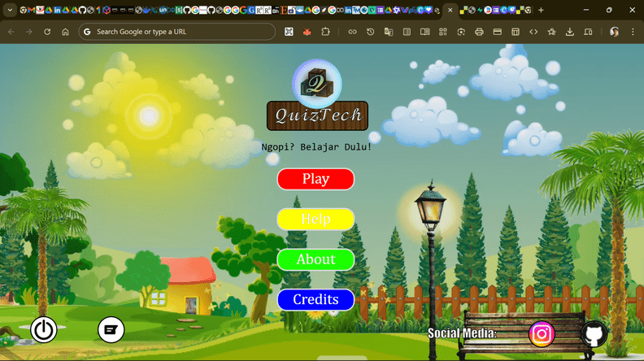Open the chat message icon
The height and width of the screenshot is (361, 644).
111,329
